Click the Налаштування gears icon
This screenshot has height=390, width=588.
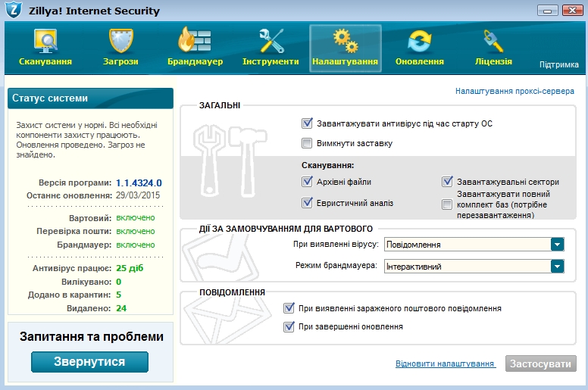pos(345,41)
